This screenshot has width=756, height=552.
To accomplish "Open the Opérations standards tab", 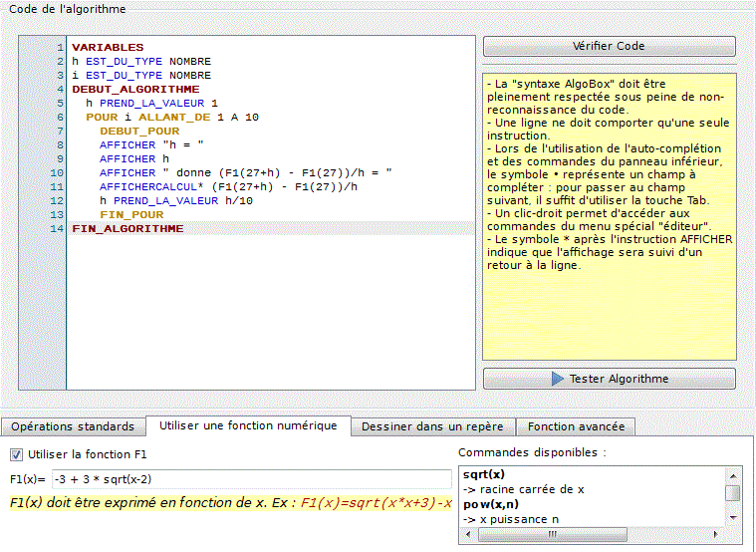I will point(73,426).
